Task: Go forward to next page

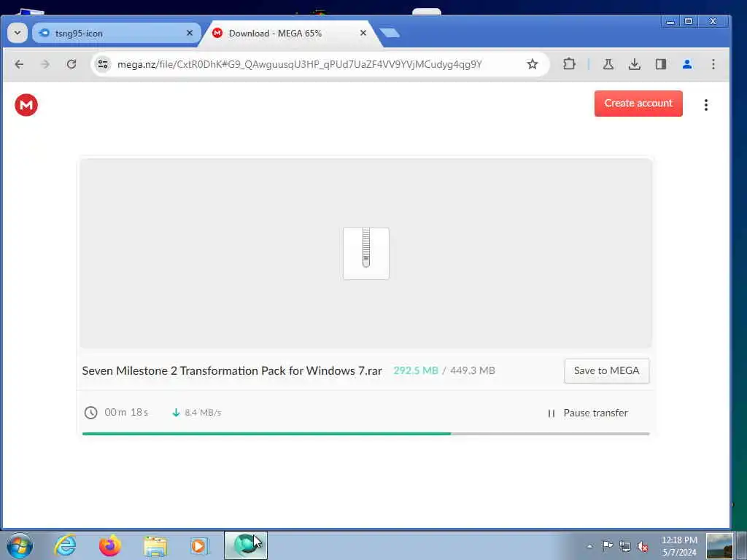Action: 45,64
